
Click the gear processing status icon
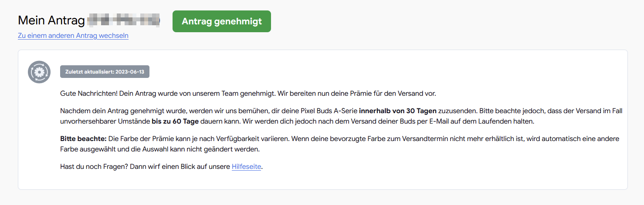coord(39,72)
